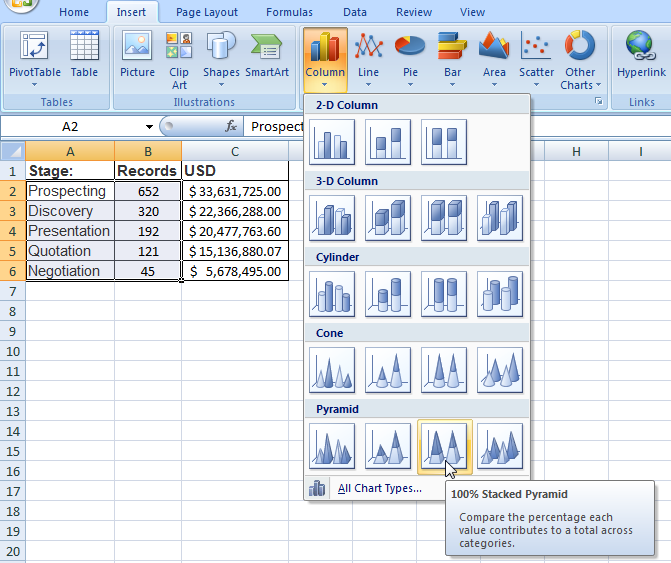Select cell A4 containing Presentation
The width and height of the screenshot is (671, 563).
click(69, 231)
